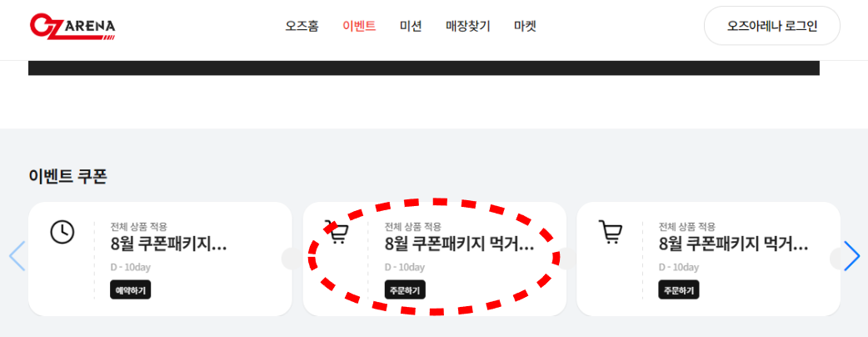Show previous coupons with left arrow
The width and height of the screenshot is (868, 337).
[17, 256]
